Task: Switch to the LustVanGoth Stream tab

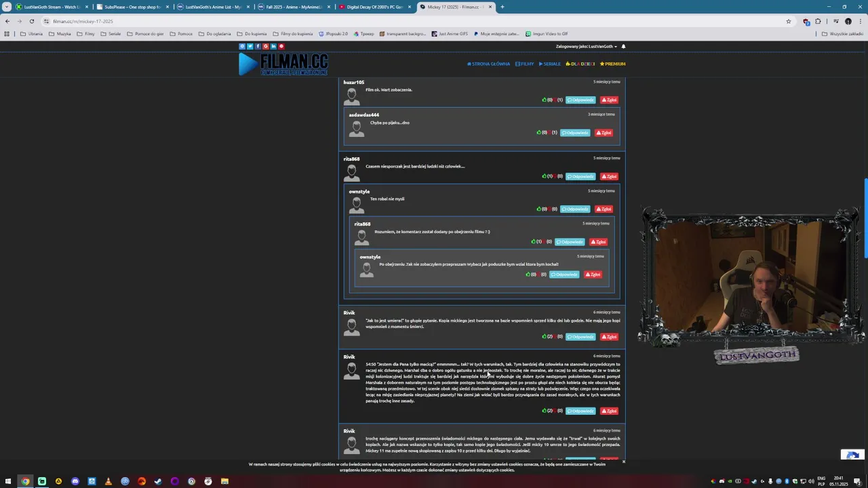Action: [x=52, y=7]
